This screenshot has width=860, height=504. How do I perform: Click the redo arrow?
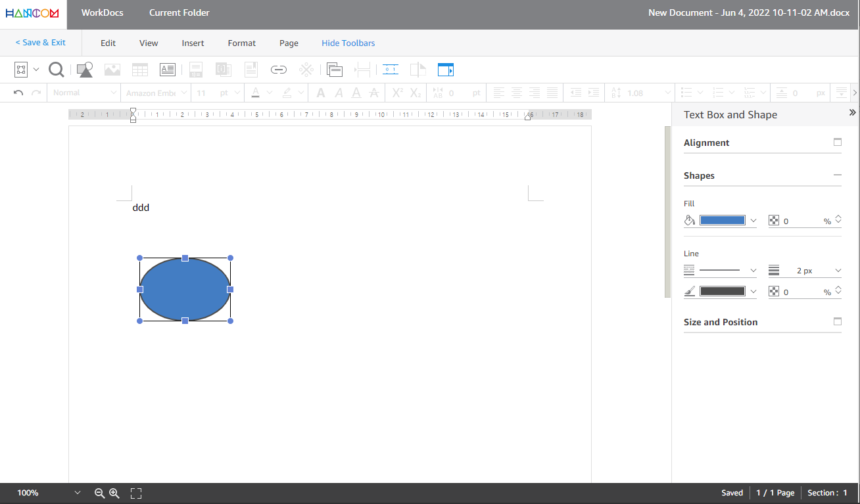click(36, 93)
